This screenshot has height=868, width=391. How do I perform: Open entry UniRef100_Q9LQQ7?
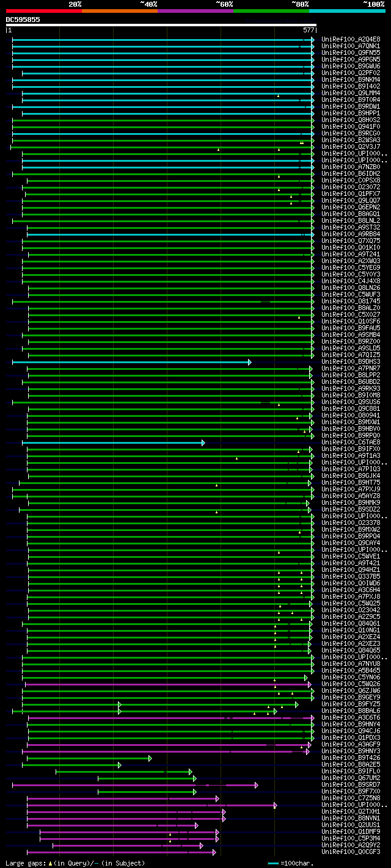point(351,200)
